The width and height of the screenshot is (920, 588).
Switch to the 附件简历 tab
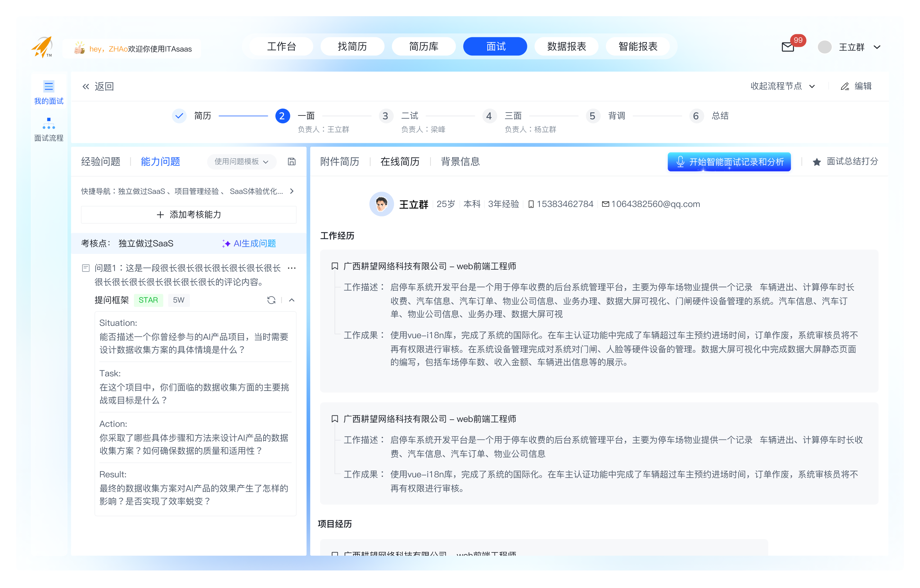[x=340, y=161]
